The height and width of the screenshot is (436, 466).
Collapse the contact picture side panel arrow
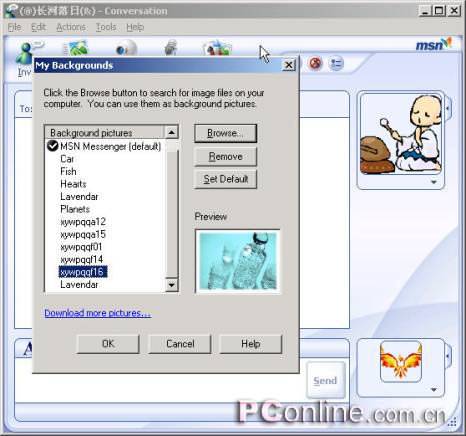[448, 108]
